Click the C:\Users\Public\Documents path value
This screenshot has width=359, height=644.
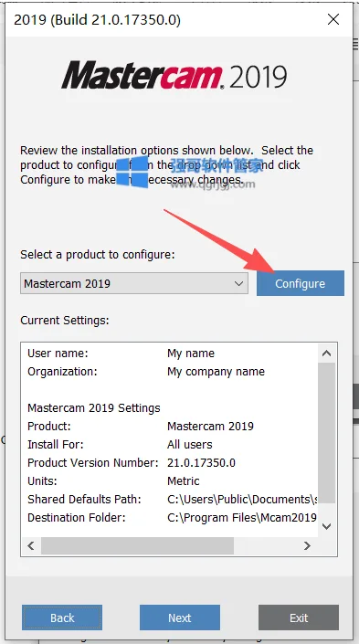[x=242, y=500]
